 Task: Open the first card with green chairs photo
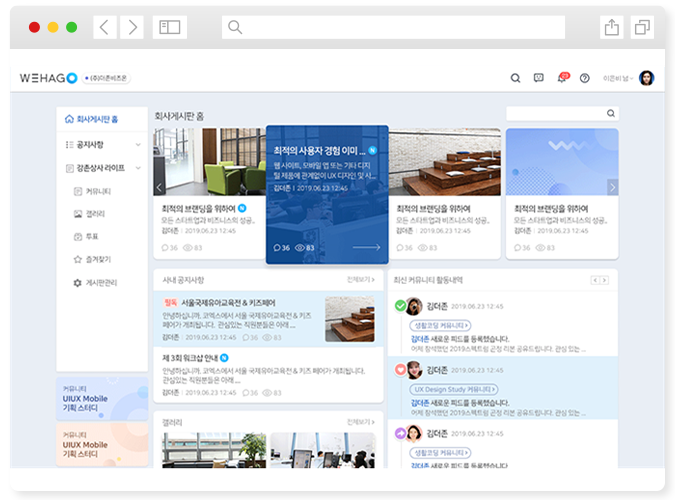tap(210, 194)
